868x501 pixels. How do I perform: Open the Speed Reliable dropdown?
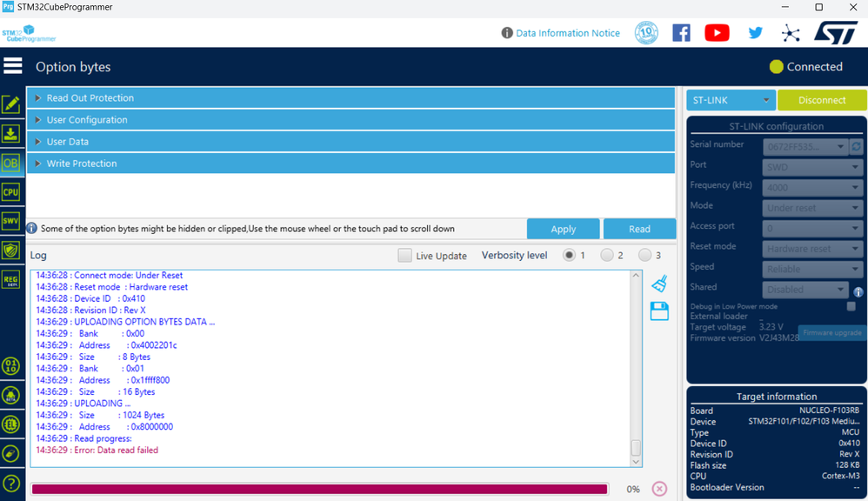[x=812, y=269]
